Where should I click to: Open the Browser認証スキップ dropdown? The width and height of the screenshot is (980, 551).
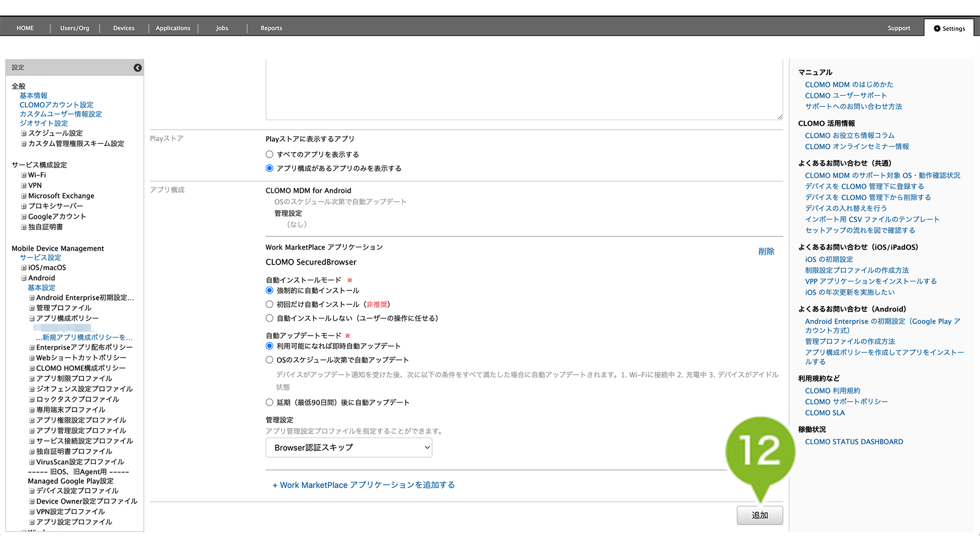pos(349,447)
